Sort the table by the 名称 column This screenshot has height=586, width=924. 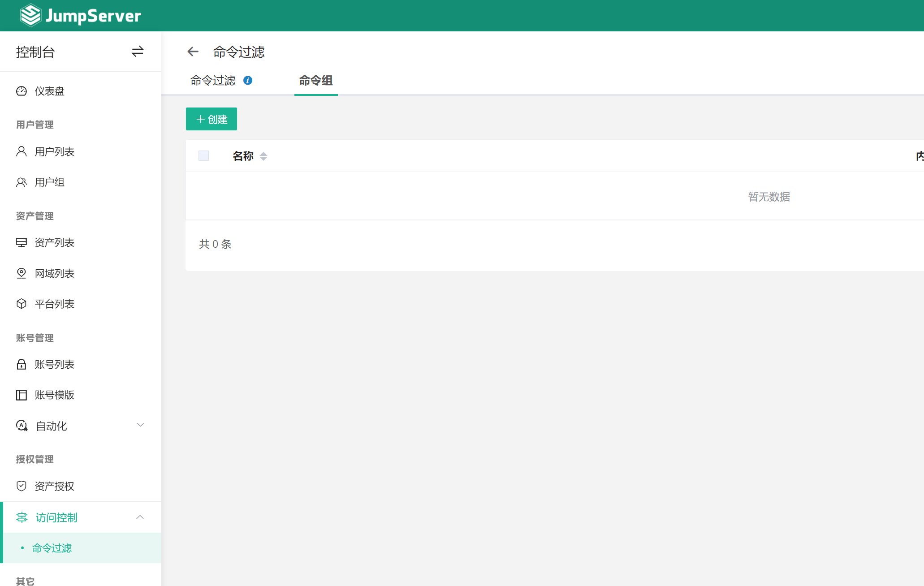coord(263,156)
